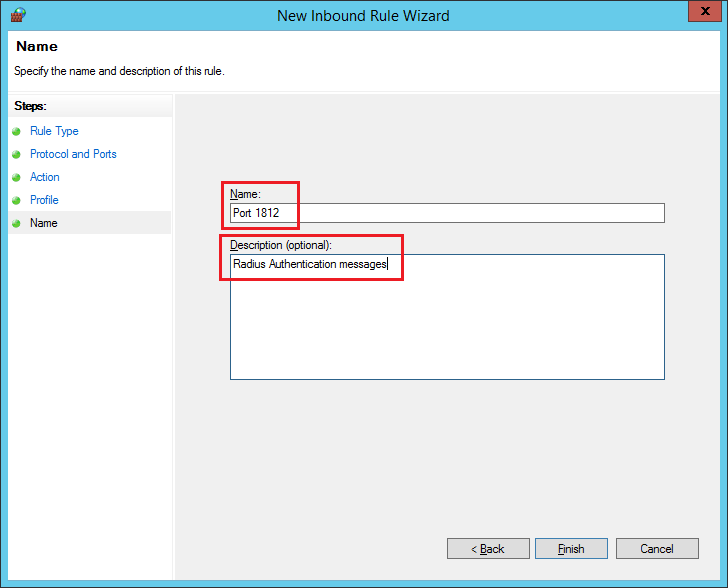728x588 pixels.
Task: Focus the Name field containing Port 1812
Action: tap(447, 213)
